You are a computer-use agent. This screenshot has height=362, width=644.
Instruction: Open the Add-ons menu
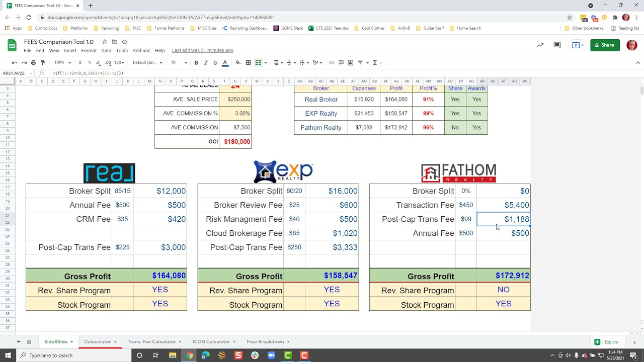141,51
